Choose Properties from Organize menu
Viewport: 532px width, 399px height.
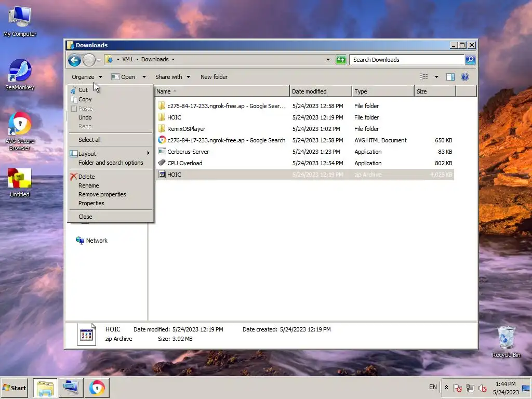(x=111, y=203)
